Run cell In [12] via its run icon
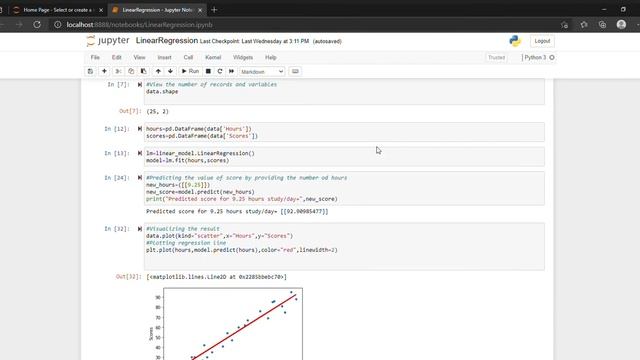This screenshot has height=360, width=640. coord(140,129)
